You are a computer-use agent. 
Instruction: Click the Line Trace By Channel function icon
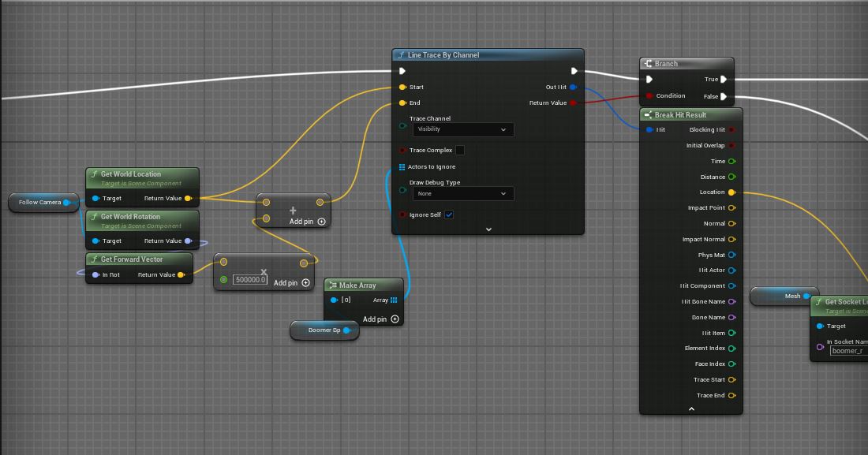402,55
